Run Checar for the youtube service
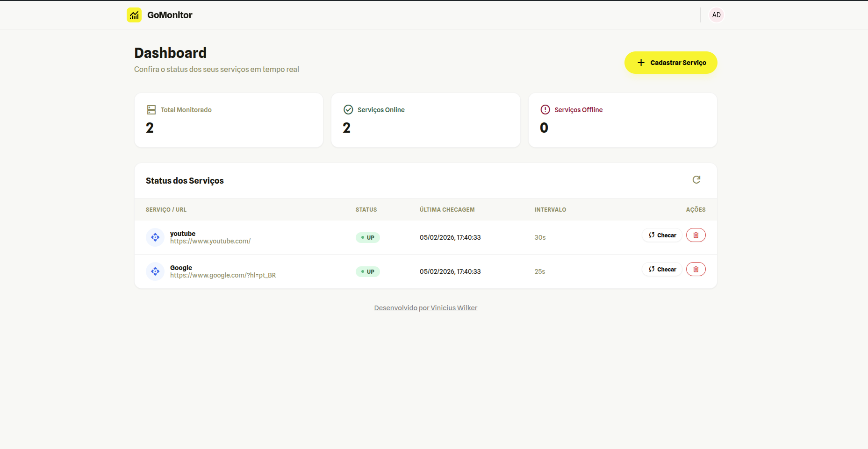868x449 pixels. (x=662, y=235)
